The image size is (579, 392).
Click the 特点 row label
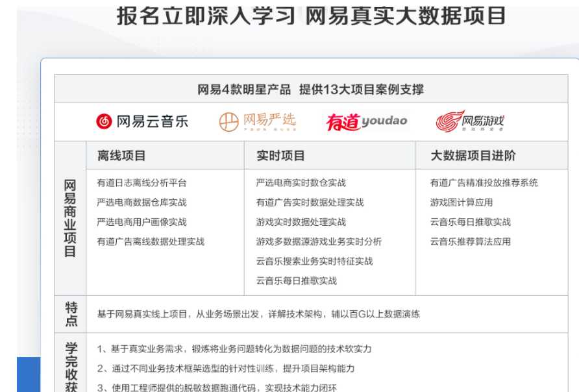click(71, 314)
